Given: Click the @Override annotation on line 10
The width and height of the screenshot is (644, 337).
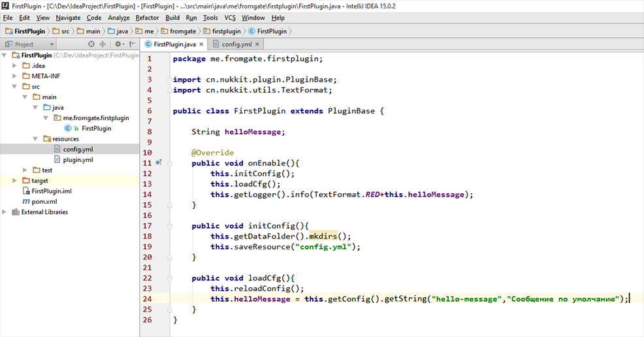Looking at the screenshot, I should tap(212, 153).
